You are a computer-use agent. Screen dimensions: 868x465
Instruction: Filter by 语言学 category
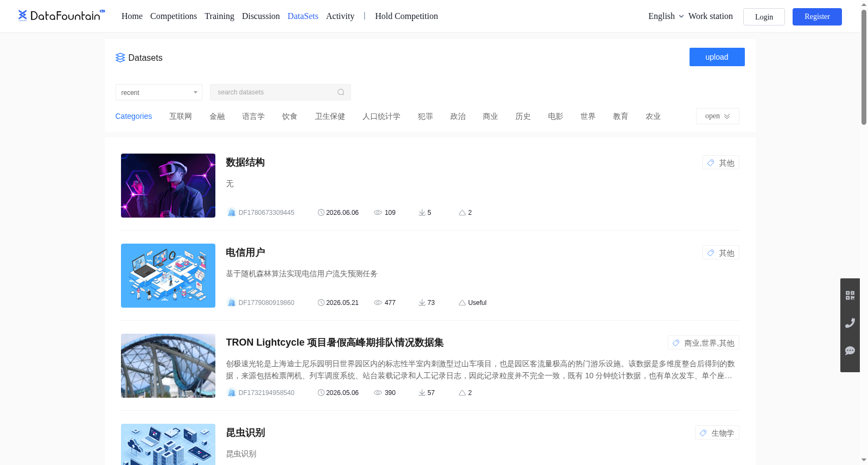click(x=253, y=116)
